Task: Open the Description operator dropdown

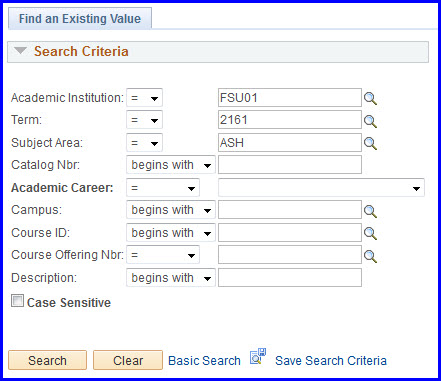Action: [x=171, y=277]
